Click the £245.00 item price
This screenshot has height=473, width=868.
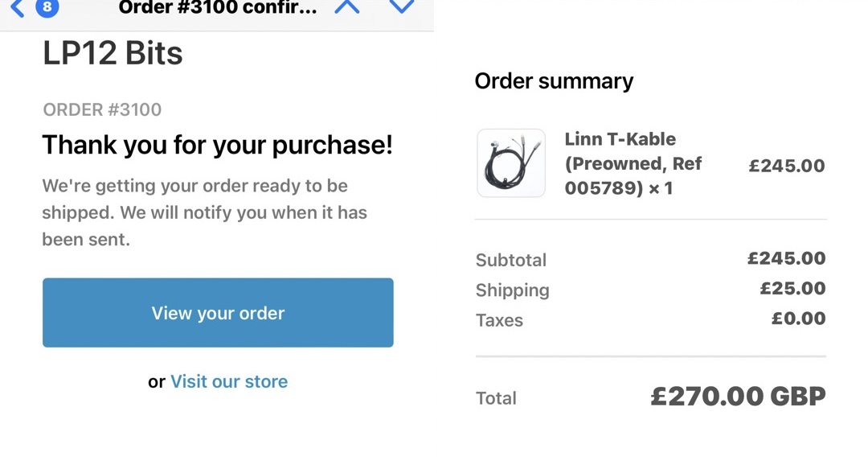click(786, 166)
